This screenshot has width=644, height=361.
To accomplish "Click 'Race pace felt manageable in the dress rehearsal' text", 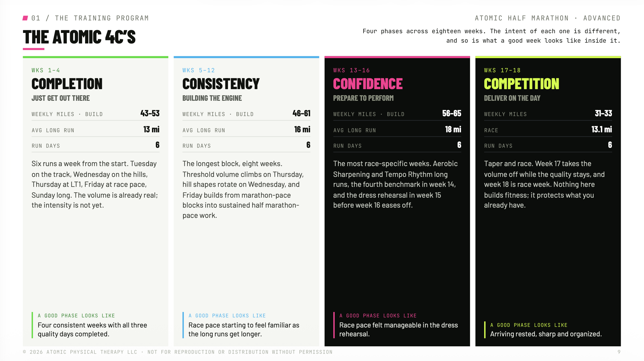I will [x=399, y=329].
